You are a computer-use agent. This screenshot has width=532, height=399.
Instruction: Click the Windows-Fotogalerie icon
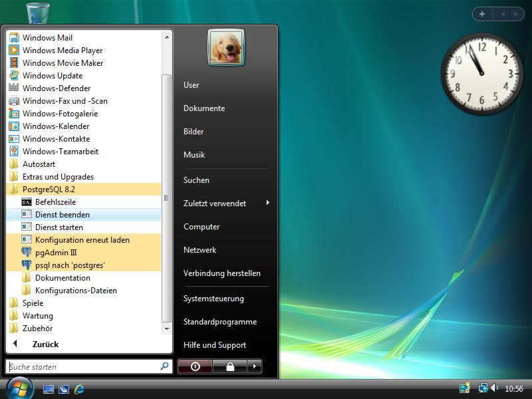(14, 113)
